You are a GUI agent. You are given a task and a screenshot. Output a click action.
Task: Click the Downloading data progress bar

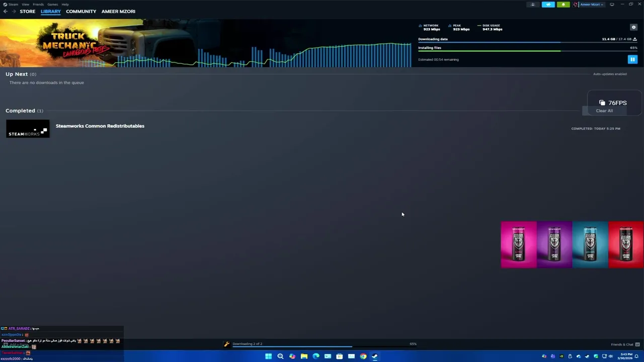(x=528, y=42)
